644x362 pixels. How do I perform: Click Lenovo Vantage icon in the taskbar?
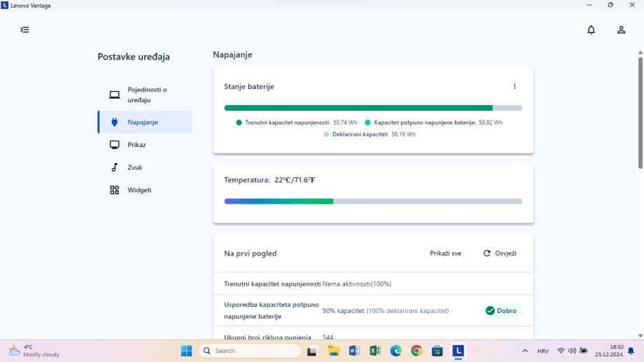(x=458, y=351)
